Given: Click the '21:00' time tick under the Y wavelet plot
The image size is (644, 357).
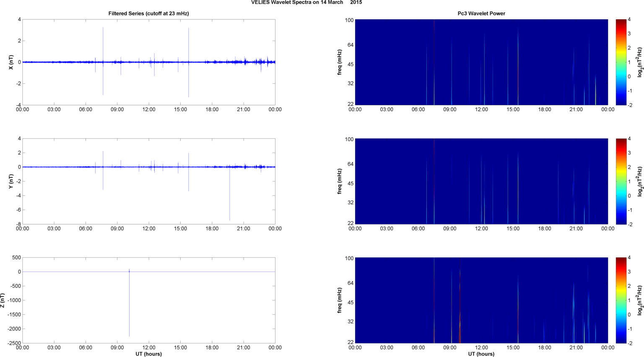Looking at the screenshot, I should (x=576, y=229).
